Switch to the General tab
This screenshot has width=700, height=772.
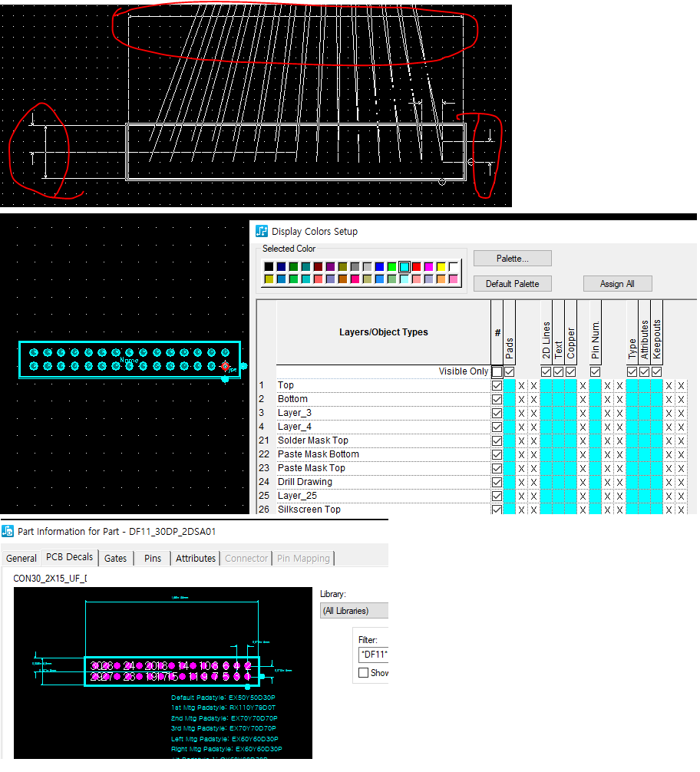[x=21, y=558]
